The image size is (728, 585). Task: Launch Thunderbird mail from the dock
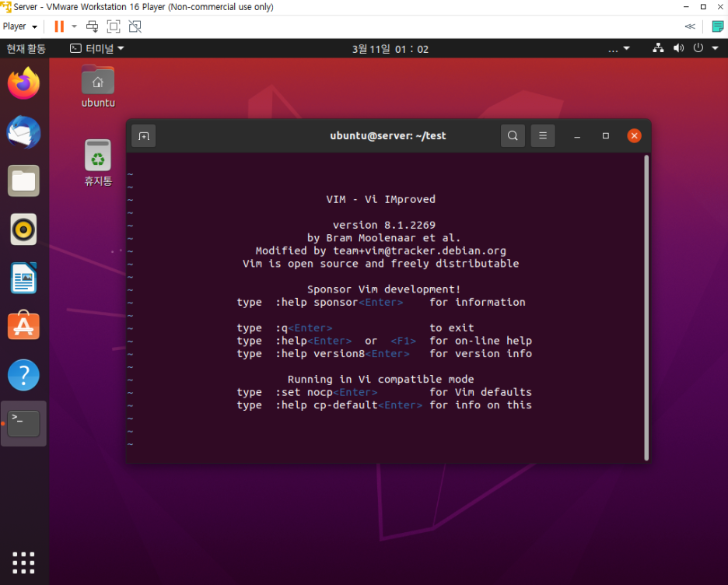pyautogui.click(x=23, y=132)
